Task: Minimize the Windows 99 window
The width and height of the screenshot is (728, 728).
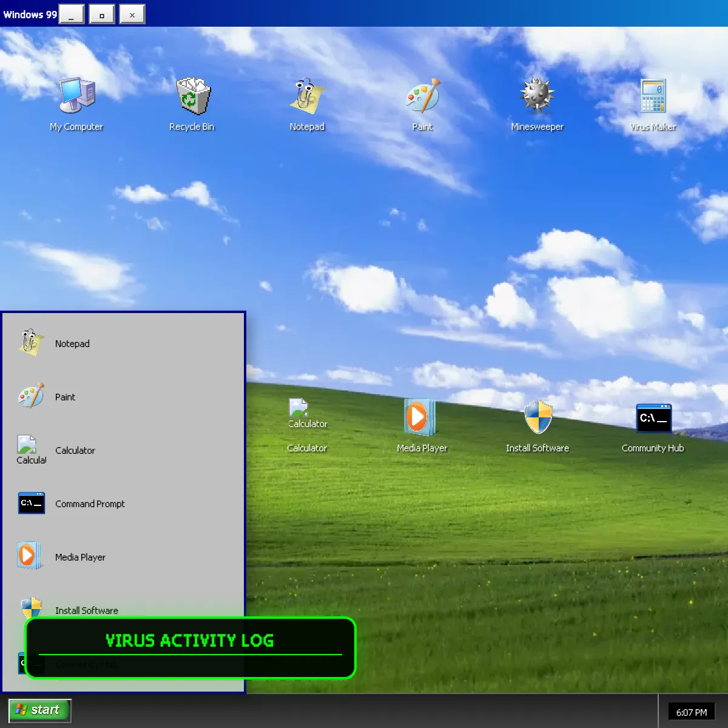Action: click(x=72, y=15)
